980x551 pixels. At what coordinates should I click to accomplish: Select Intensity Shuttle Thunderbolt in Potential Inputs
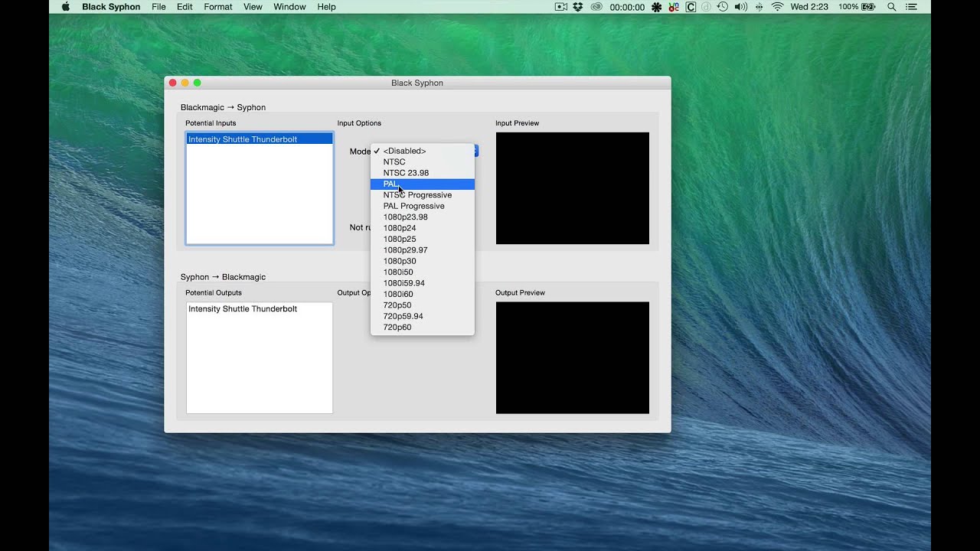[x=260, y=139]
